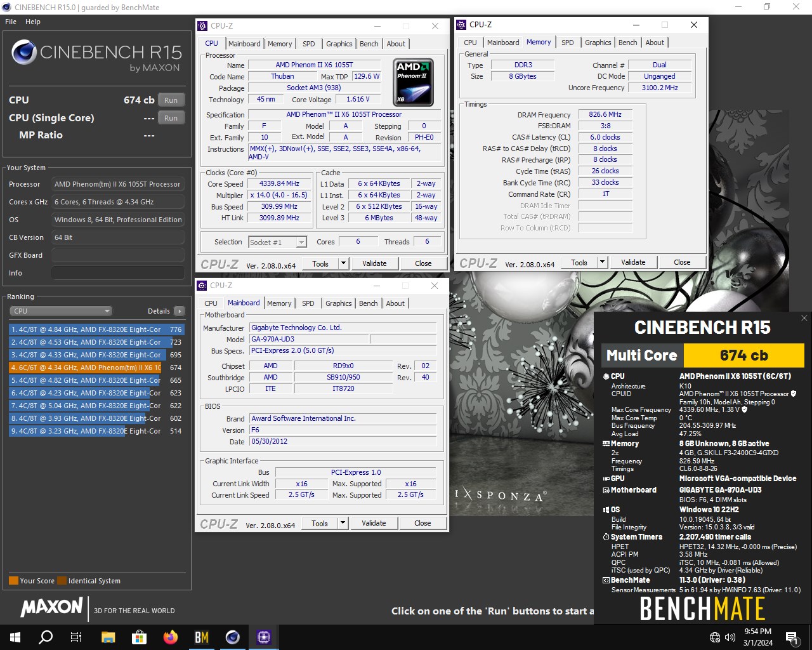Viewport: 812px width, 650px height.
Task: Click DRAM Frequency value 826.6 MHz
Action: [605, 115]
